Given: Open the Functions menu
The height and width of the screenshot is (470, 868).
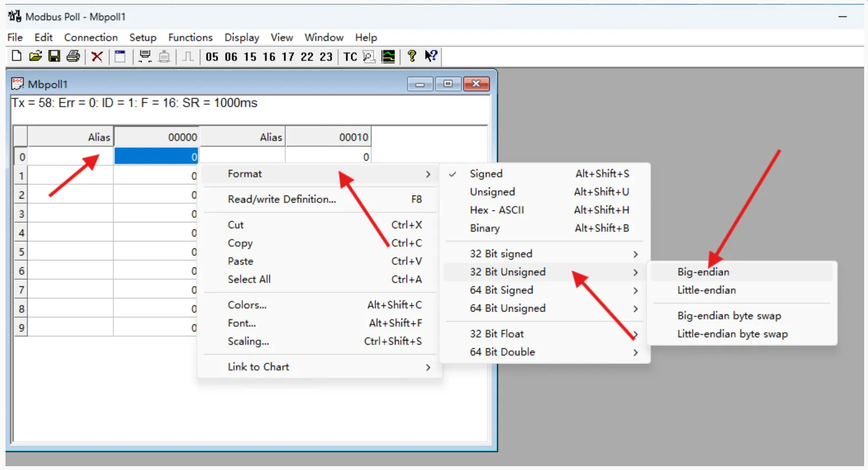Looking at the screenshot, I should [191, 37].
